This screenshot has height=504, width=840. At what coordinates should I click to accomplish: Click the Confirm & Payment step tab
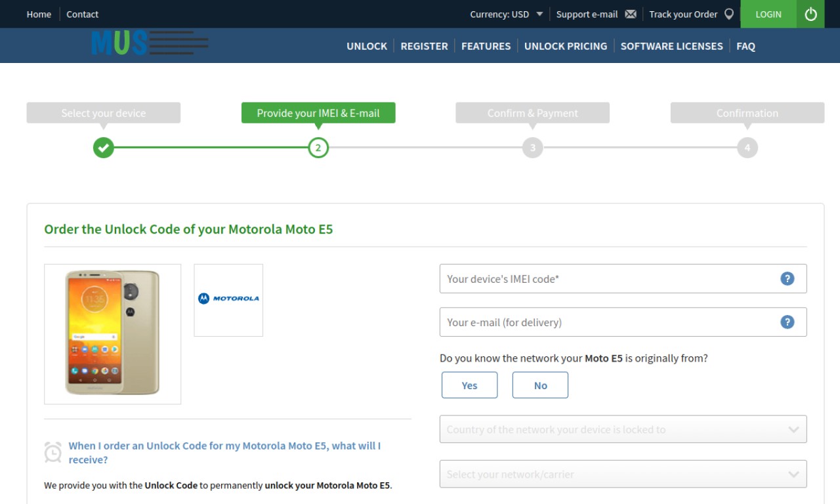click(x=533, y=113)
